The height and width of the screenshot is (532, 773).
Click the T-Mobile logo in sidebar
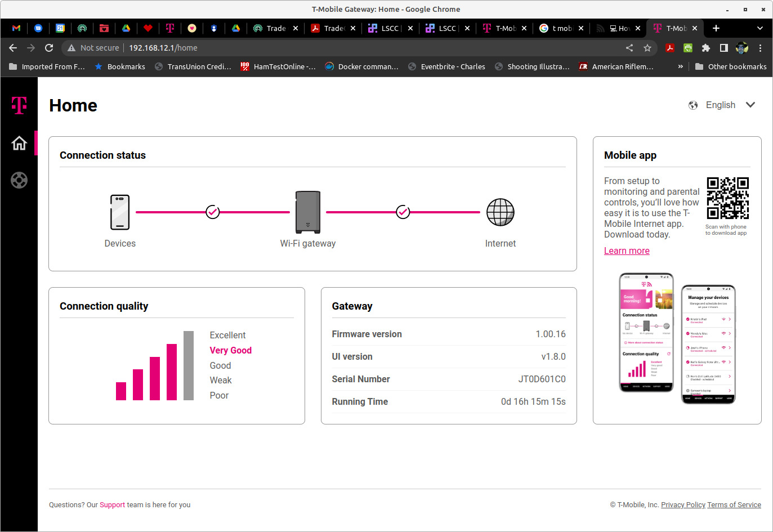pyautogui.click(x=19, y=105)
